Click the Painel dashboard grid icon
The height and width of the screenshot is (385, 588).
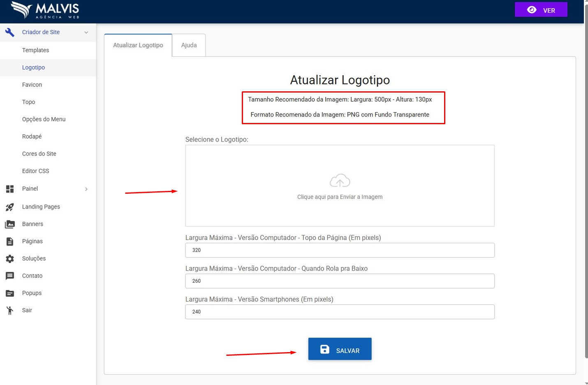[10, 189]
